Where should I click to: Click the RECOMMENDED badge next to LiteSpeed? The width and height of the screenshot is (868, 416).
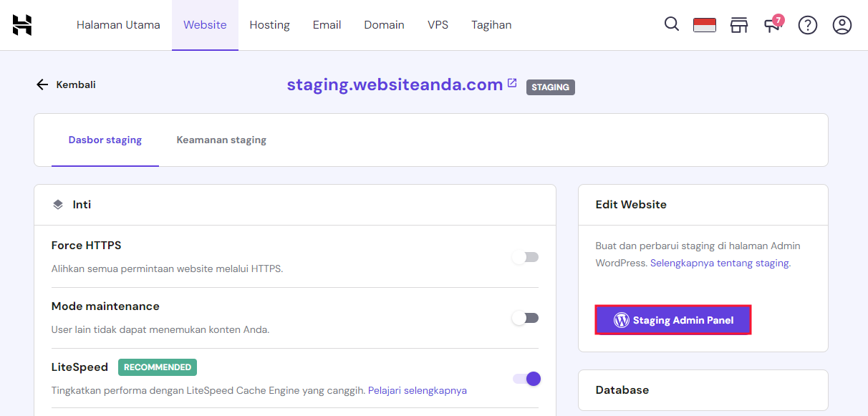tap(158, 367)
